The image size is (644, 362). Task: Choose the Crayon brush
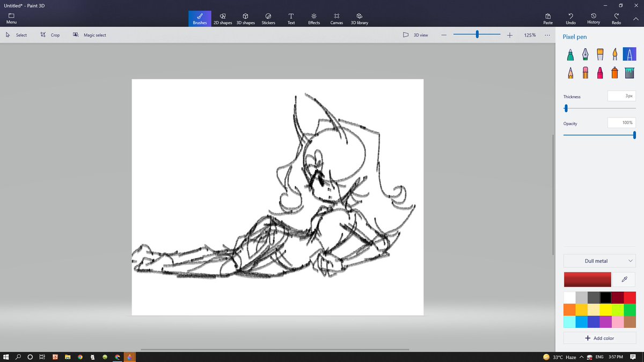coord(600,72)
